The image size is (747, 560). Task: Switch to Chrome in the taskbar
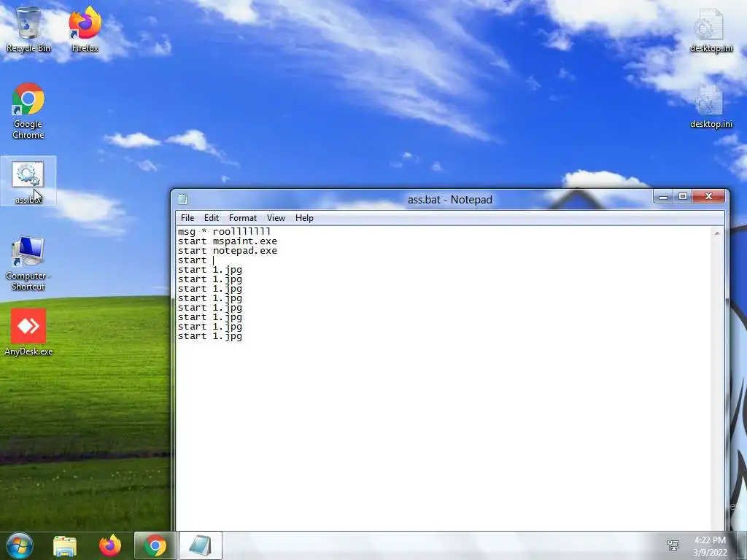155,545
